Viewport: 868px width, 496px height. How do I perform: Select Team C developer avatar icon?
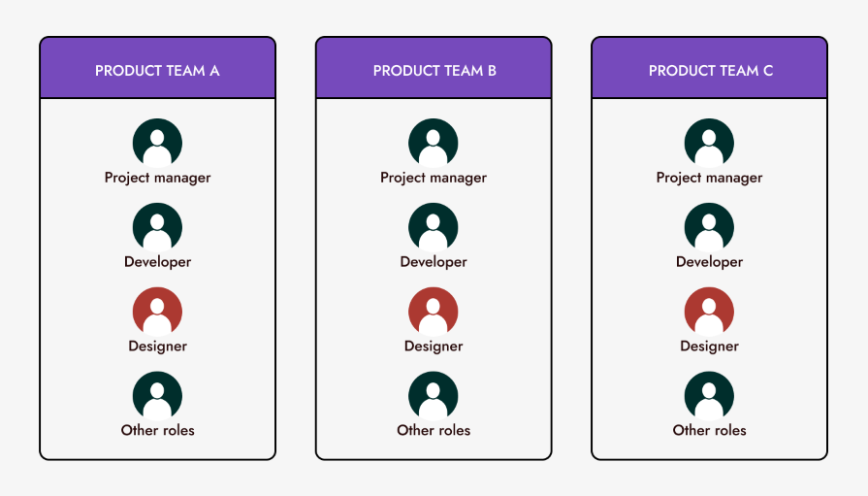[x=709, y=227]
